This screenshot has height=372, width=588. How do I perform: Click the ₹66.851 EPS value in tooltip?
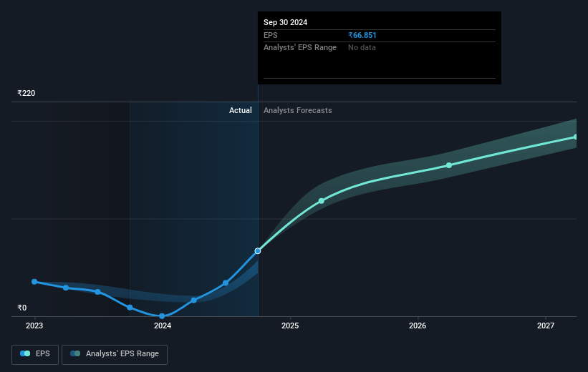pyautogui.click(x=362, y=35)
